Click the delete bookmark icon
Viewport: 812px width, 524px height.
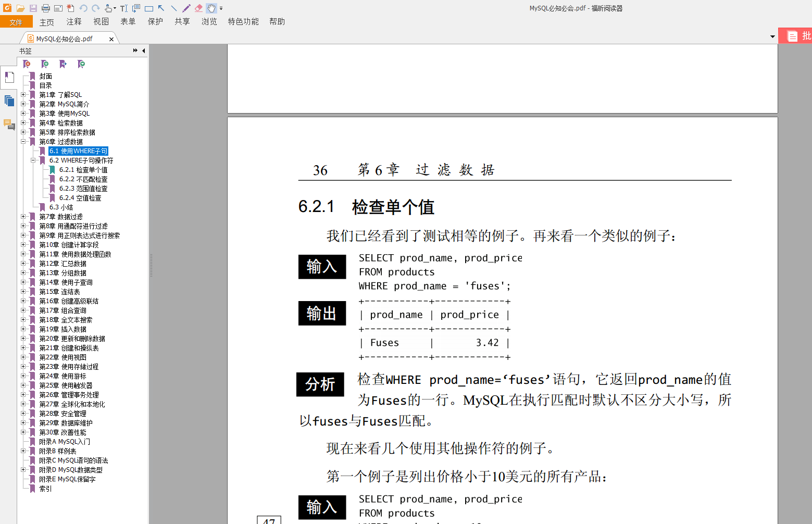(x=27, y=64)
